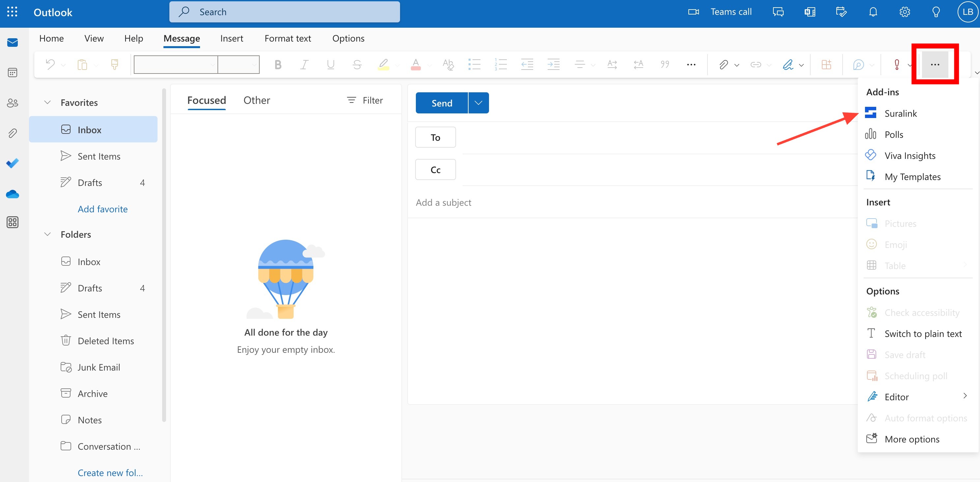Open the To Do checkmark icon
980x482 pixels.
pos(13,163)
